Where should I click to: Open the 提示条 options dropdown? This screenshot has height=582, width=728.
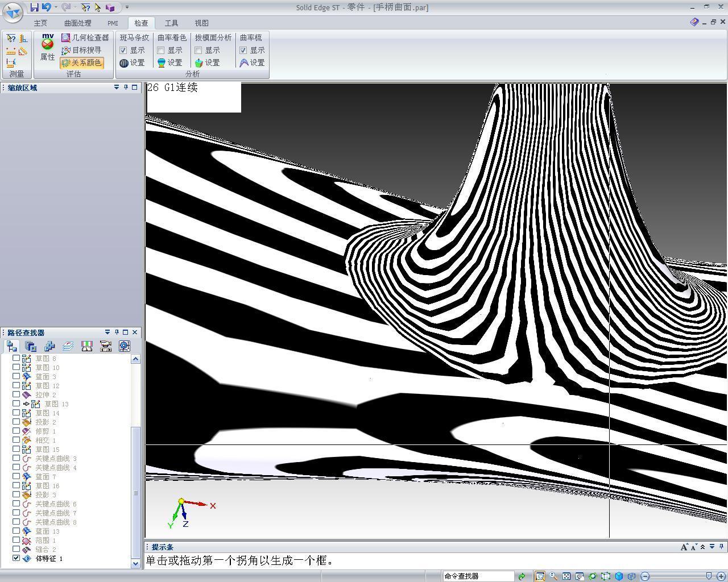[x=712, y=547]
